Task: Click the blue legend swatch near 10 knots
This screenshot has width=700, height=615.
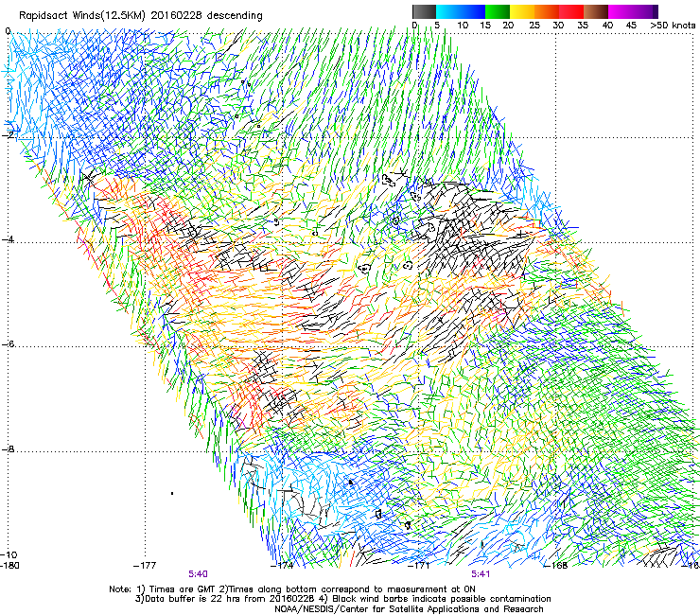Action: point(473,11)
